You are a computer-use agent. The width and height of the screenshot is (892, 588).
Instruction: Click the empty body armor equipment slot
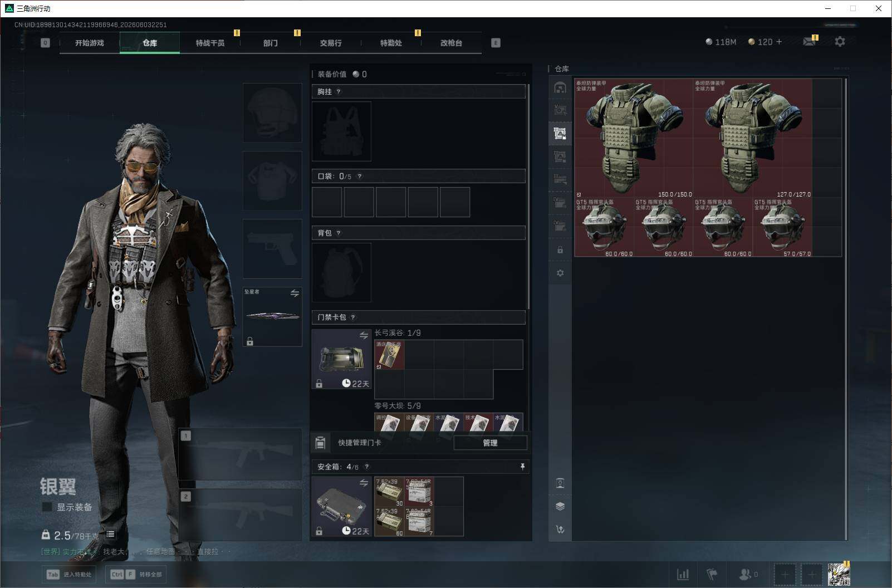tap(272, 180)
